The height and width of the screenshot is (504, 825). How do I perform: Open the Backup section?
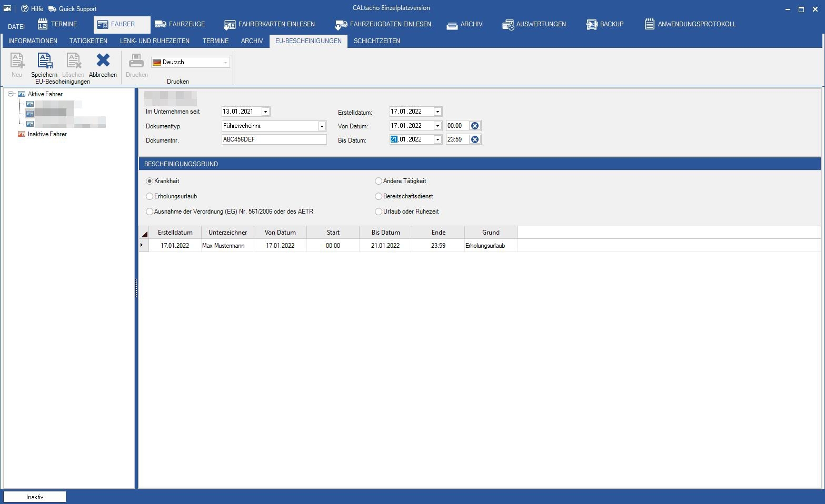point(604,24)
